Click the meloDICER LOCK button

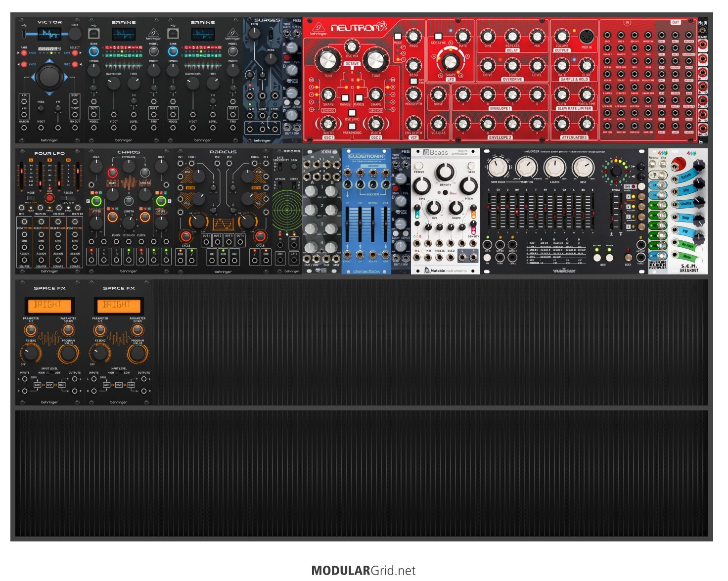pos(628,258)
